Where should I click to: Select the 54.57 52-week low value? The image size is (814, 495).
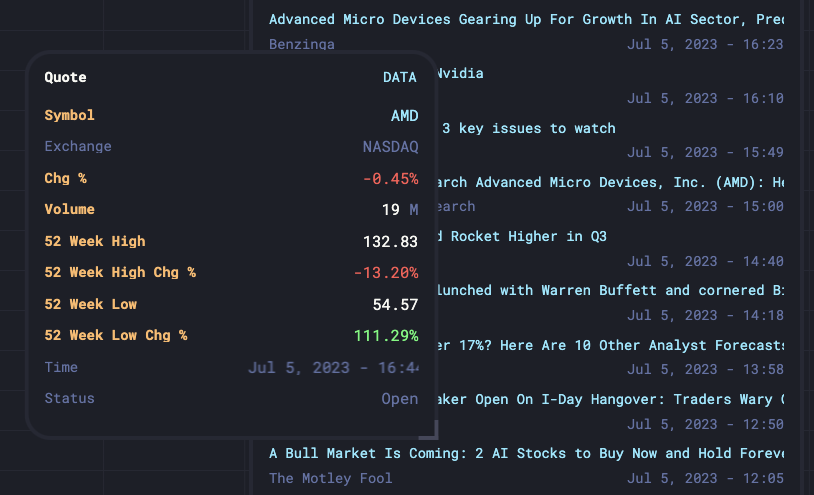pyautogui.click(x=396, y=305)
